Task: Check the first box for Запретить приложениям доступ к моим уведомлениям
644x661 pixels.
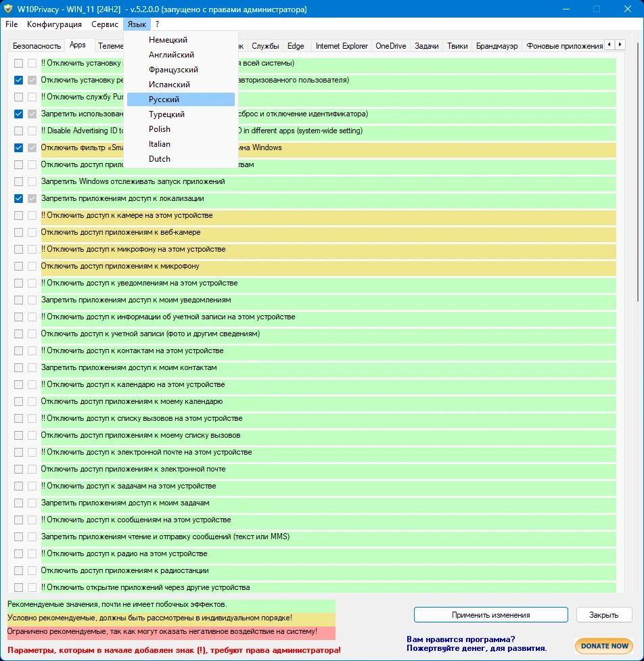Action: [18, 300]
